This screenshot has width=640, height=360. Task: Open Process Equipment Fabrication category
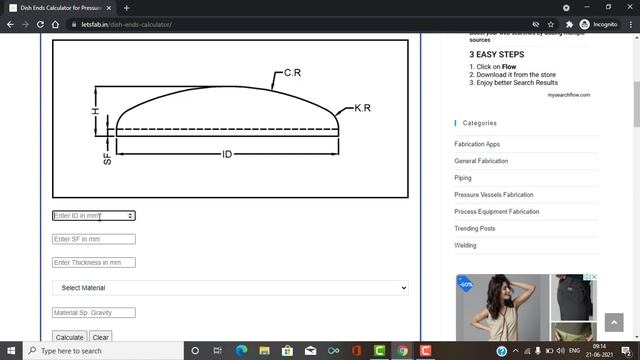coord(497,211)
